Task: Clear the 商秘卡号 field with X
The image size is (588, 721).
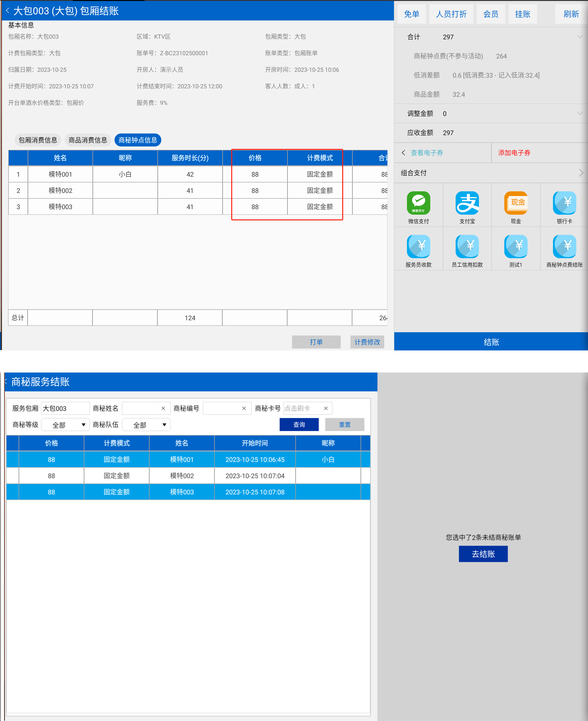Action: pos(326,408)
